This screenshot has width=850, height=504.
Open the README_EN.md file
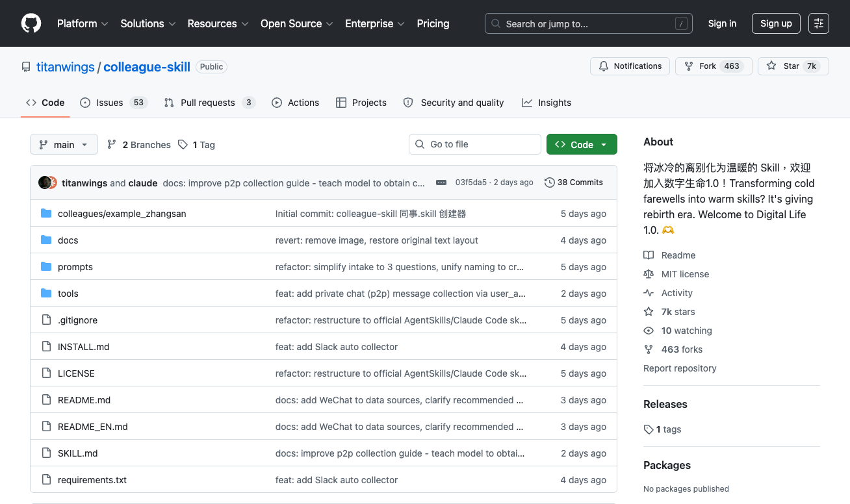point(93,427)
